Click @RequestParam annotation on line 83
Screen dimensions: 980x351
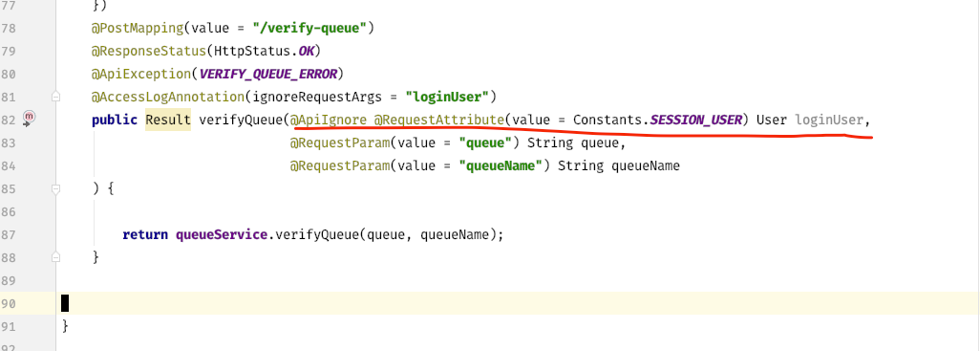click(x=339, y=143)
